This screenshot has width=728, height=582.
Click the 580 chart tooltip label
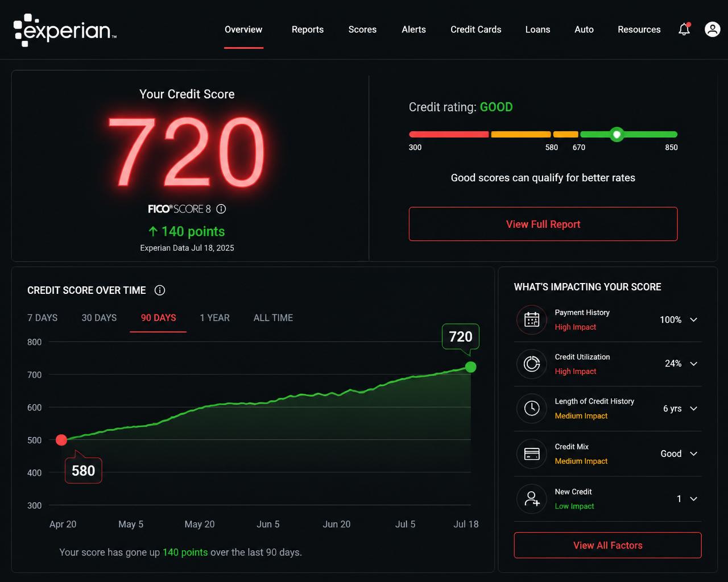pos(84,471)
